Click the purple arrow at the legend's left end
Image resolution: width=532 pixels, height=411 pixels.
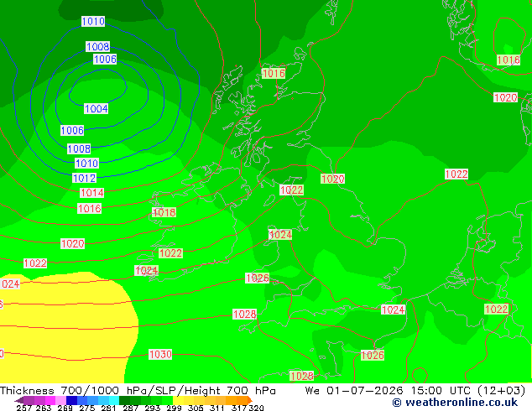pos(19,400)
